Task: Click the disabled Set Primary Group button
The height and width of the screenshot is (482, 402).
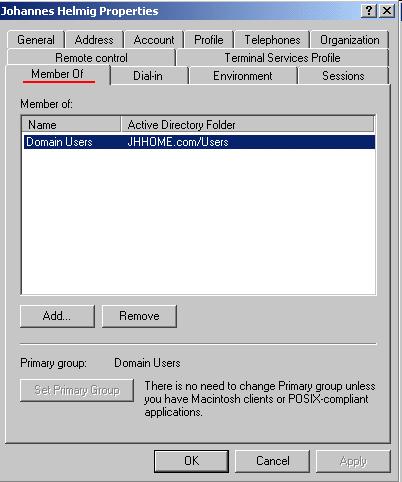Action: click(x=77, y=390)
